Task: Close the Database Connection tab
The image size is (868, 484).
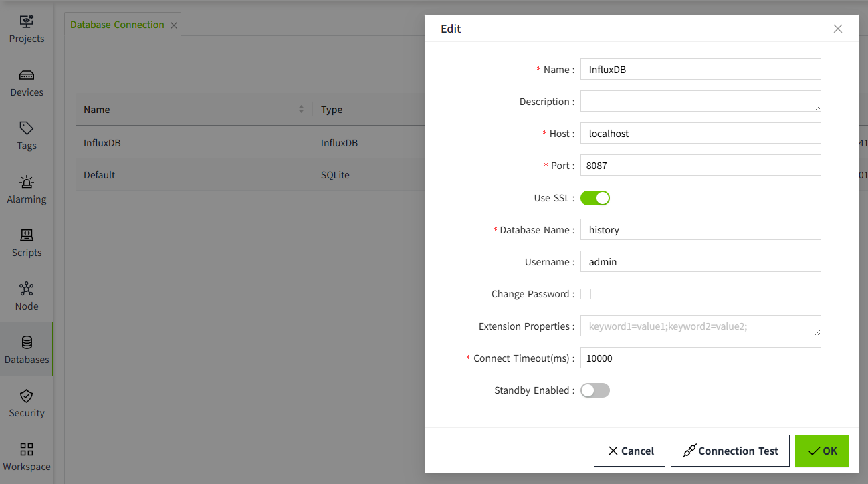Action: click(174, 25)
